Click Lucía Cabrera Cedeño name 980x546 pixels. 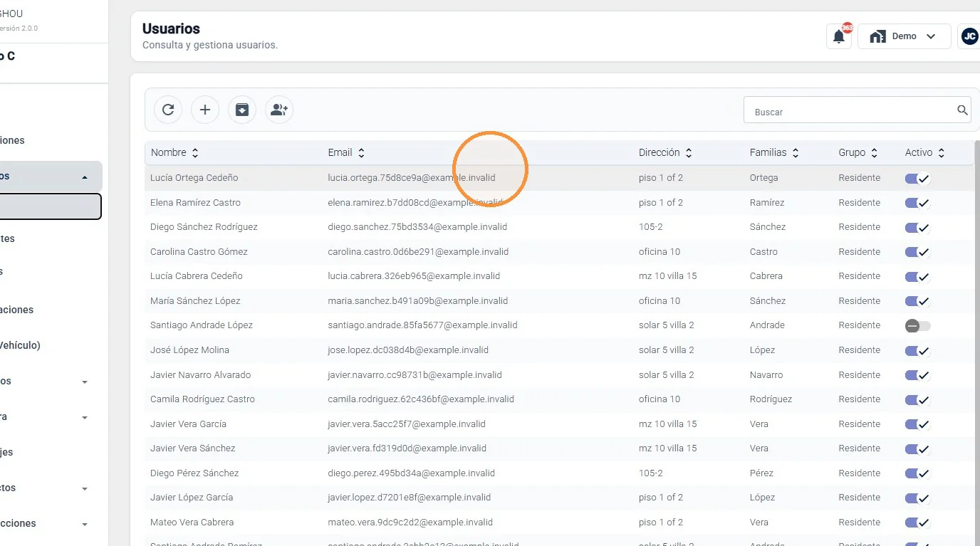pyautogui.click(x=197, y=276)
